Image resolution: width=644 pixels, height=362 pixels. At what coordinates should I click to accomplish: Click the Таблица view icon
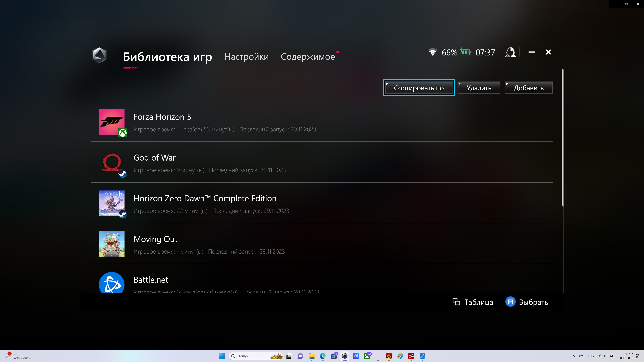coord(456,302)
